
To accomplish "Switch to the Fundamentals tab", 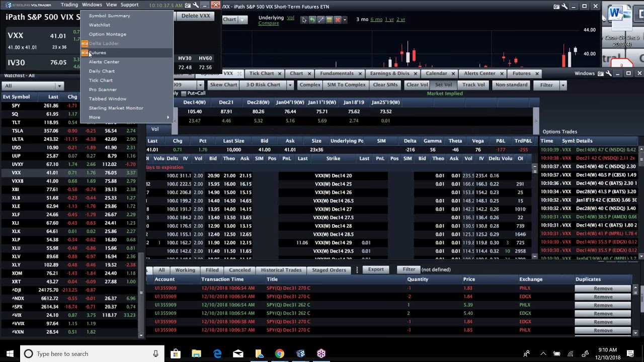I will point(337,73).
